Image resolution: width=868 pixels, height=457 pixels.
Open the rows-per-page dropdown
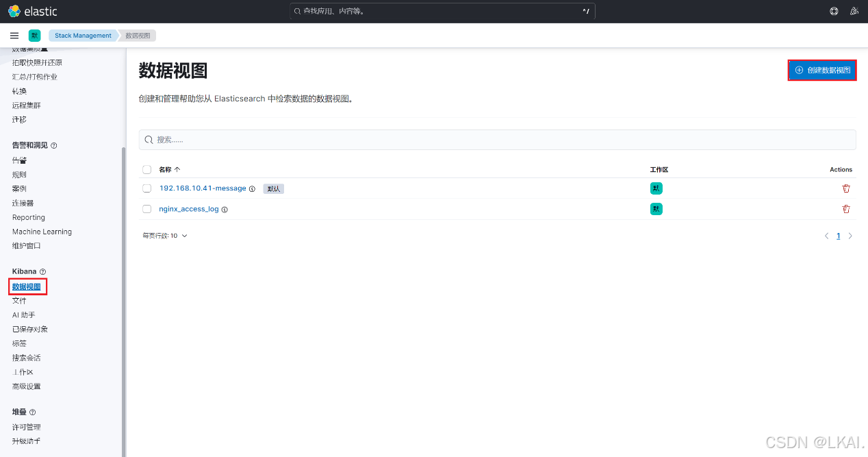(165, 236)
